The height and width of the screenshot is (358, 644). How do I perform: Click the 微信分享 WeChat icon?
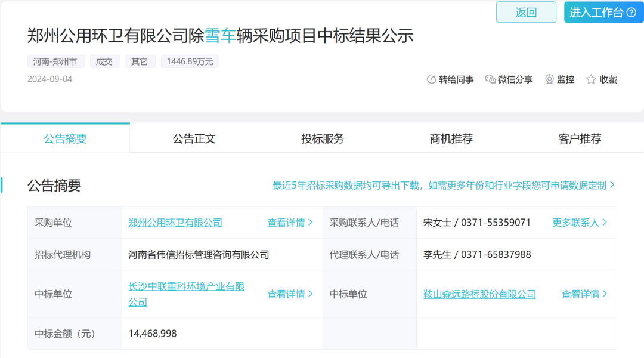coord(490,79)
